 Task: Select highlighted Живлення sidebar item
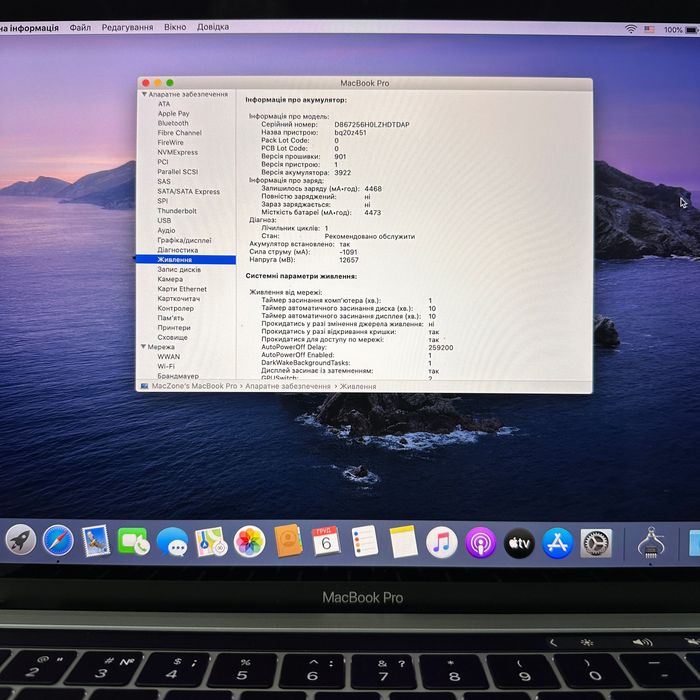186,259
